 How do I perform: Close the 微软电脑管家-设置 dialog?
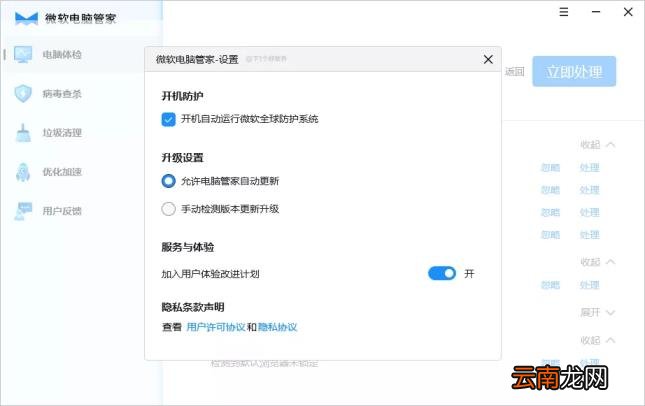pyautogui.click(x=488, y=60)
